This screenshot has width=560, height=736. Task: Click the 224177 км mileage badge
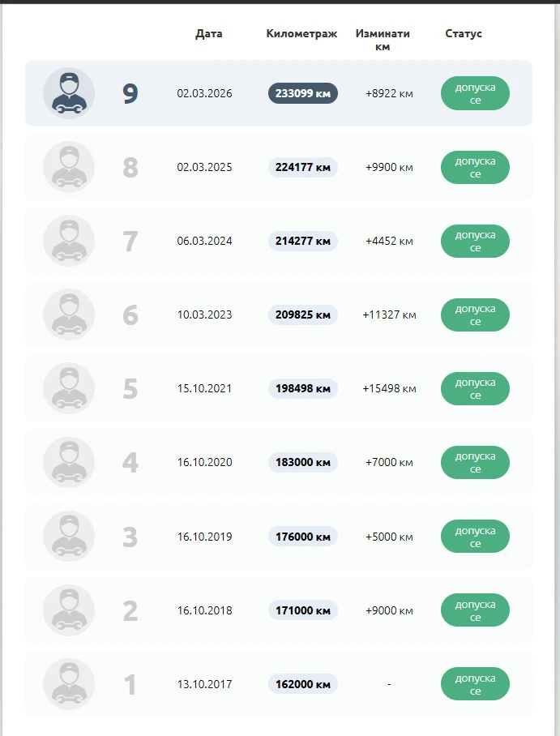(303, 167)
